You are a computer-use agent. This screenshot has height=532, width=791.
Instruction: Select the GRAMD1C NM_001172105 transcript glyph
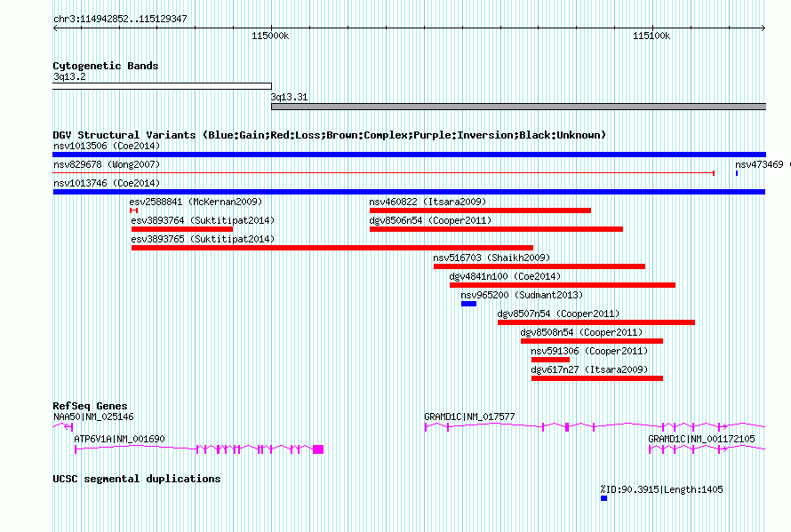click(x=707, y=449)
